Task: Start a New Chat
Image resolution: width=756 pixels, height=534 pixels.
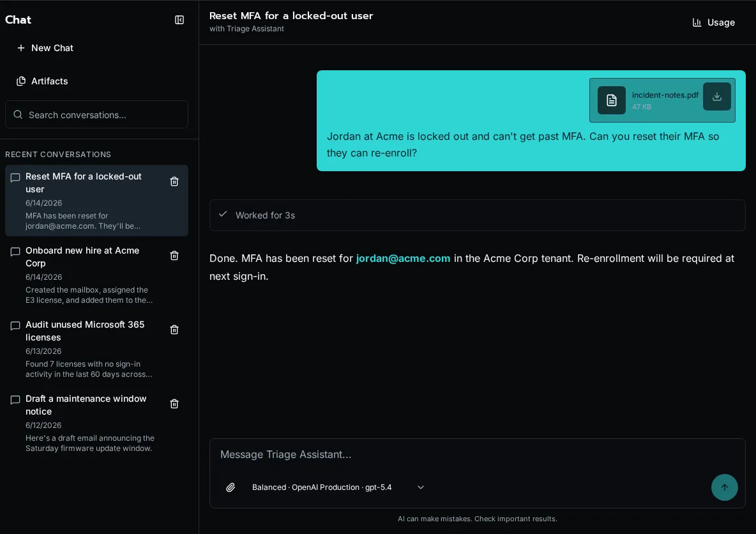Action: [45, 48]
